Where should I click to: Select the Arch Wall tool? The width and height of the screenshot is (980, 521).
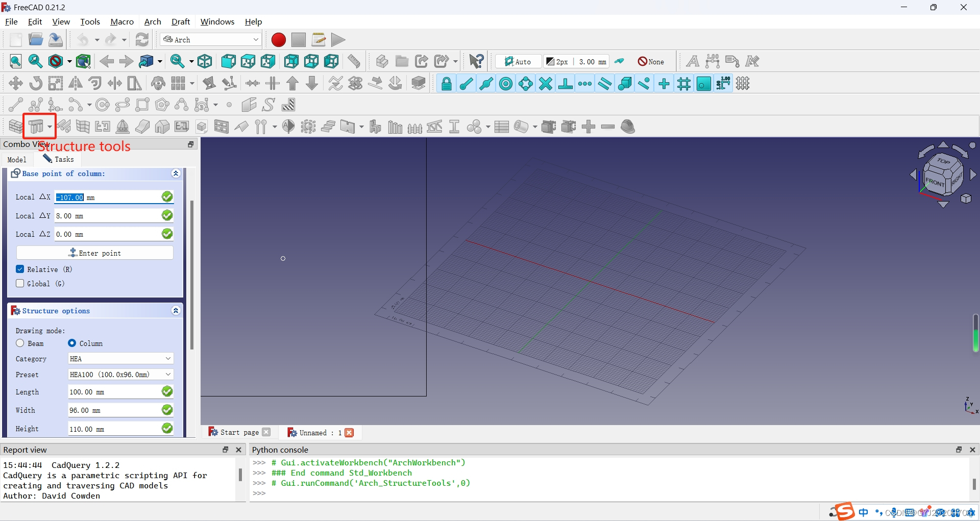(x=14, y=126)
